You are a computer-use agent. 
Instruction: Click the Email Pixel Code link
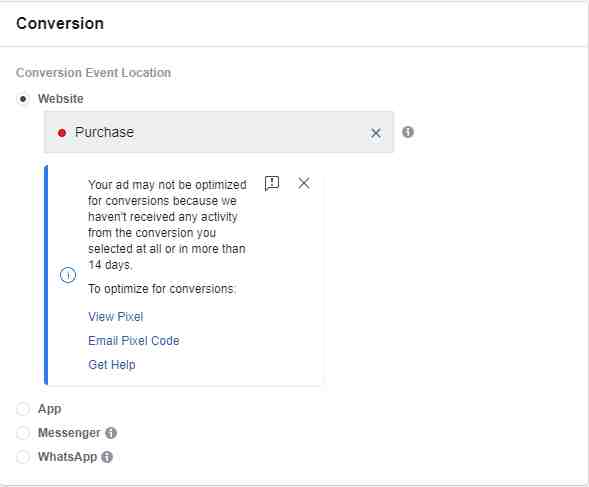134,340
